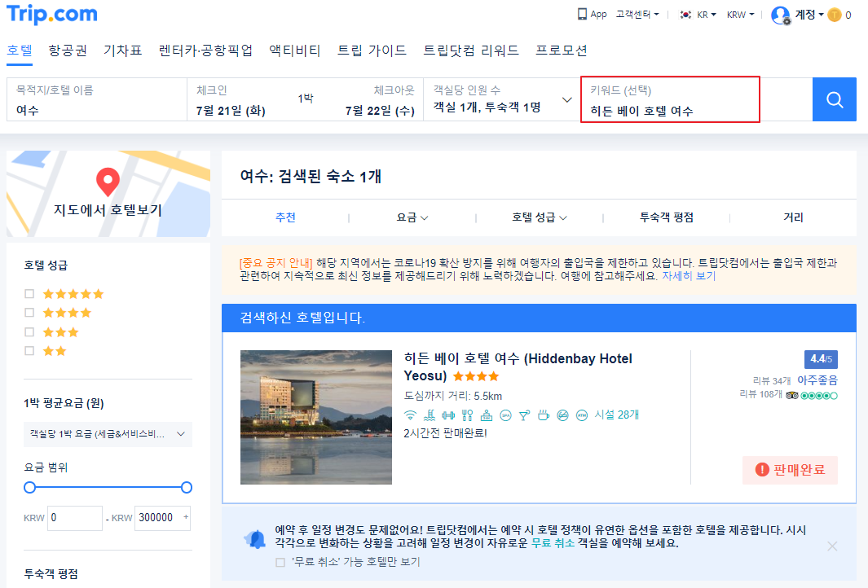
Task: Check the 2-star hotel filter
Action: tap(29, 351)
